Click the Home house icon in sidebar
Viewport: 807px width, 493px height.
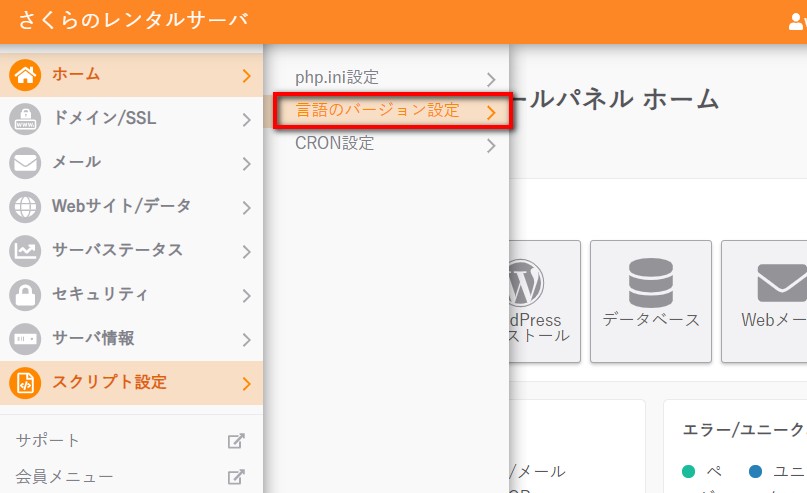click(x=25, y=75)
